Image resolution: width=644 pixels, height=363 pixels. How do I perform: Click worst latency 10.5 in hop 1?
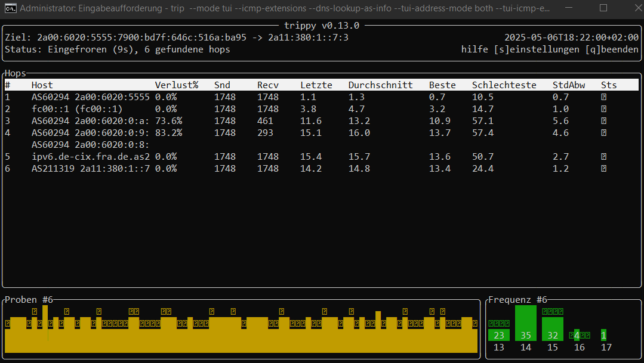pyautogui.click(x=483, y=97)
